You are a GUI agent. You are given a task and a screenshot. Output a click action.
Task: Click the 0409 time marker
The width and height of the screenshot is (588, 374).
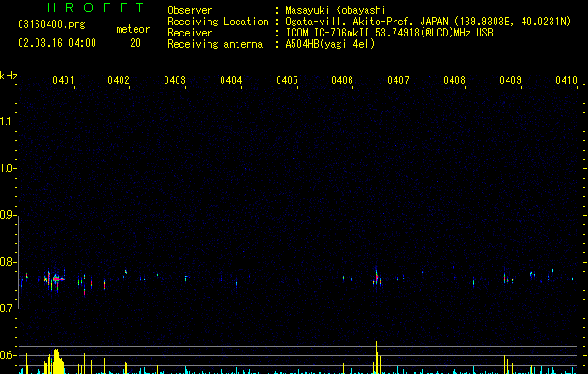510,80
